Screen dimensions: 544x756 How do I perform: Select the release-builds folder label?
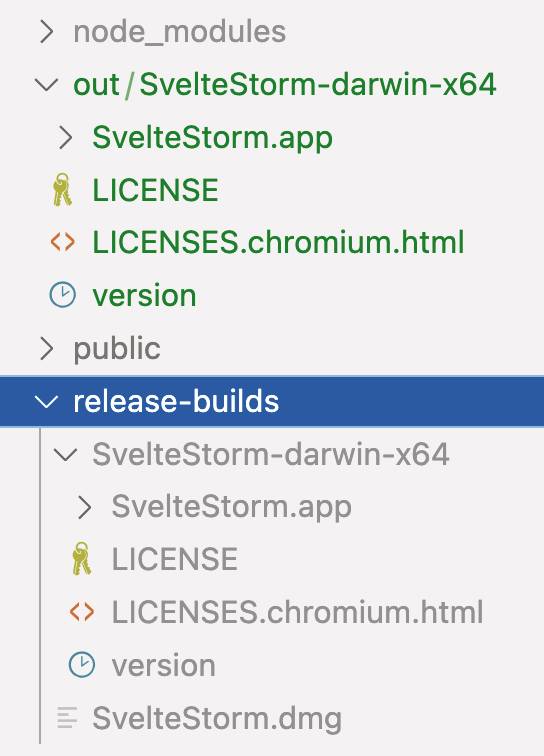(x=176, y=401)
